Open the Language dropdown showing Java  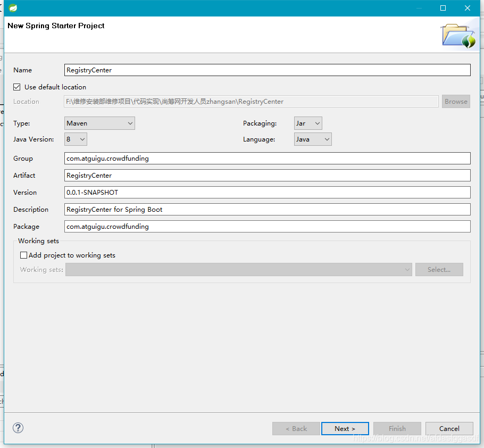click(313, 139)
